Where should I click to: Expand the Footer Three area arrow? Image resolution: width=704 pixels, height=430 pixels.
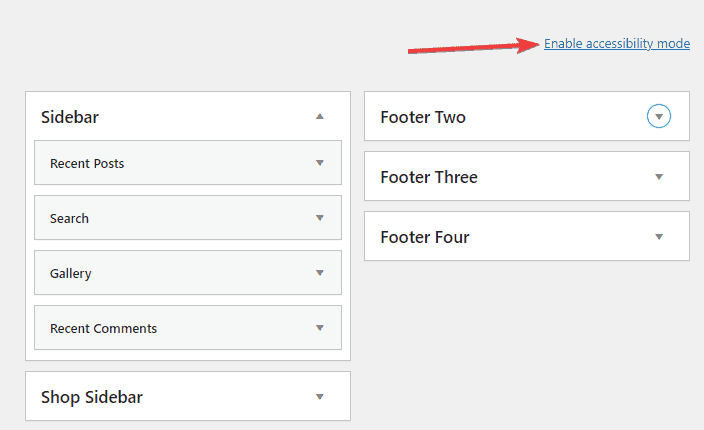[659, 177]
